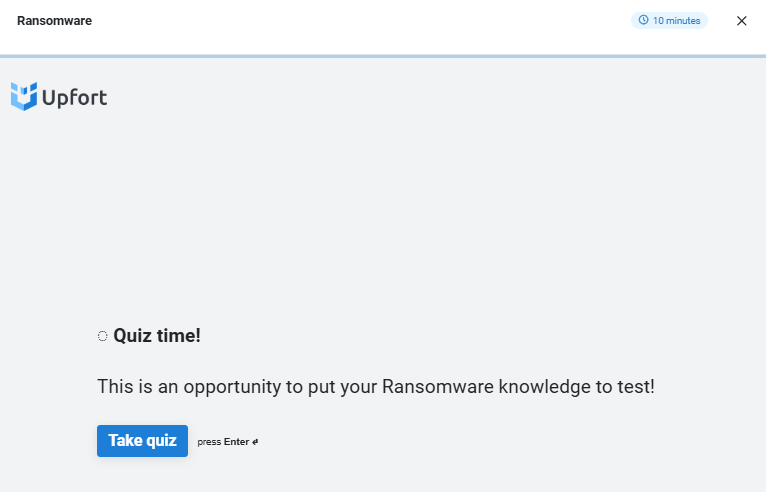Start the quiz with Take quiz button
766x492 pixels.
point(142,441)
